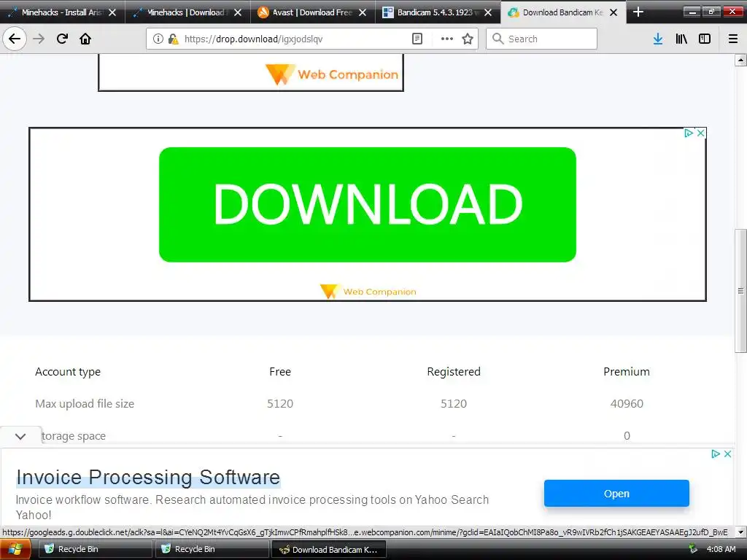Click the Search box in toolbar
This screenshot has height=560, width=747.
tap(541, 39)
